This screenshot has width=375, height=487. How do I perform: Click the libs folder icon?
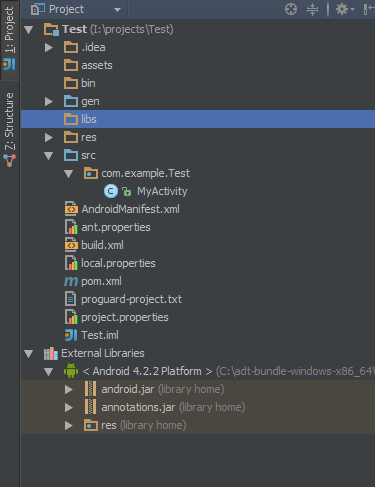(71, 119)
